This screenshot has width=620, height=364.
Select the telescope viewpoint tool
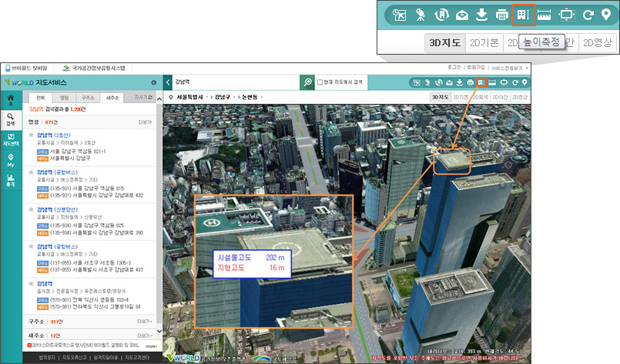coord(427,82)
